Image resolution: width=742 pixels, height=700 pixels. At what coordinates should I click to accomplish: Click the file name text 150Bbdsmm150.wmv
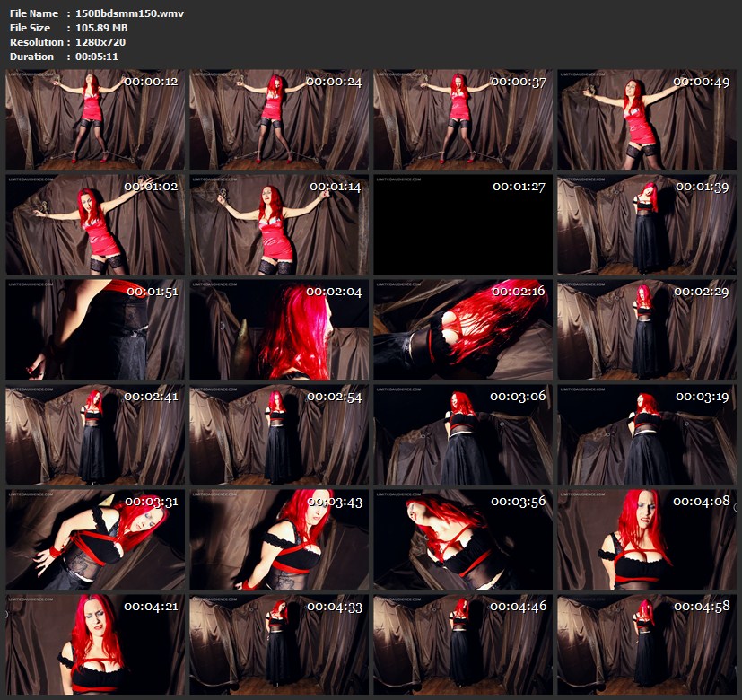130,13
